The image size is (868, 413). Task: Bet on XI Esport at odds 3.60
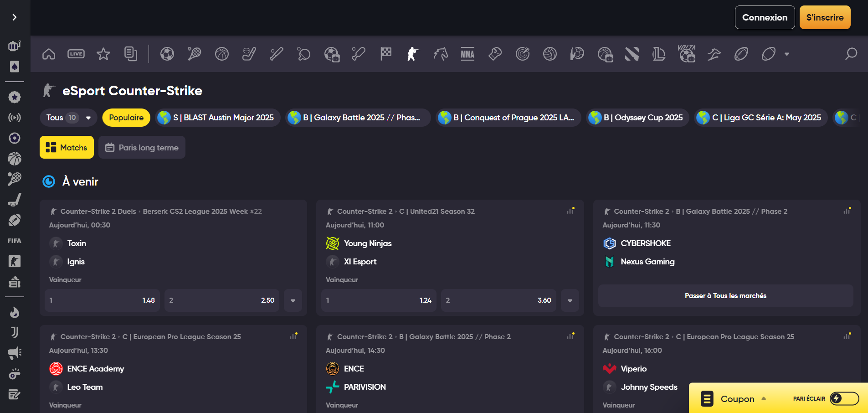tap(498, 300)
